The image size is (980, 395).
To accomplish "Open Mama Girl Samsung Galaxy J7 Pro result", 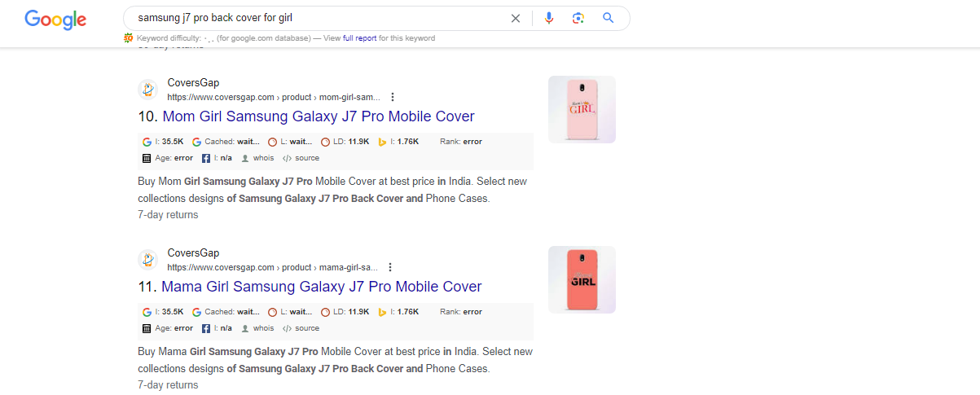I will coord(321,287).
